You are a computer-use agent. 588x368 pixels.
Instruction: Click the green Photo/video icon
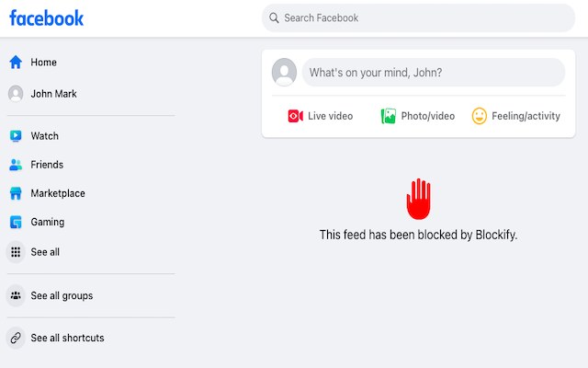click(x=388, y=116)
